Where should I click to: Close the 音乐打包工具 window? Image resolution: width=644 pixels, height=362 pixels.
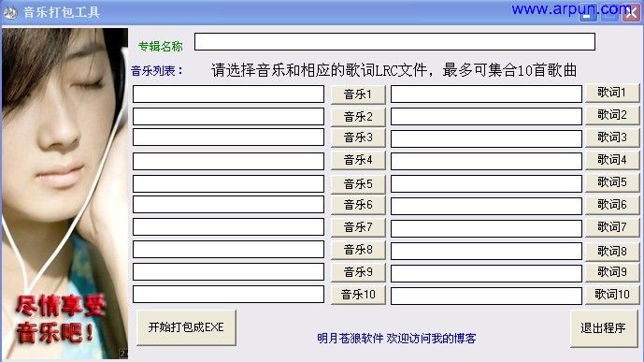(631, 13)
